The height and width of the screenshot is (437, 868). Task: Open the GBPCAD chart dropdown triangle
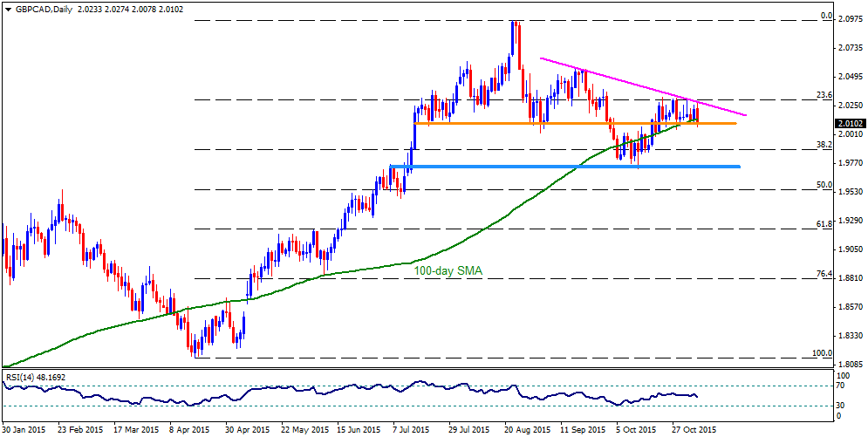tap(7, 10)
